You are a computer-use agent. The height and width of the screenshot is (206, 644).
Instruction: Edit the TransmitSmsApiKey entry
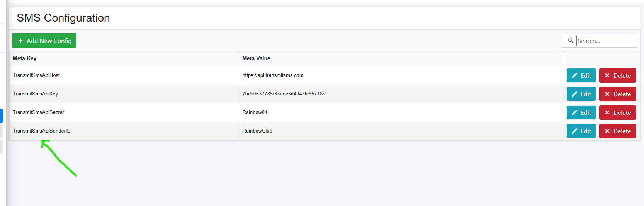pyautogui.click(x=581, y=94)
